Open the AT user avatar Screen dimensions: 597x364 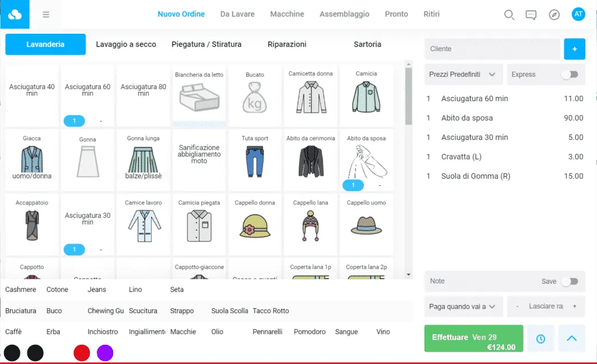(578, 14)
